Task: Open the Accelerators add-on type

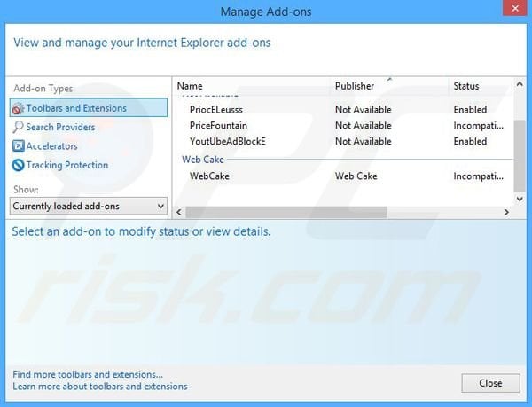Action: coord(52,146)
